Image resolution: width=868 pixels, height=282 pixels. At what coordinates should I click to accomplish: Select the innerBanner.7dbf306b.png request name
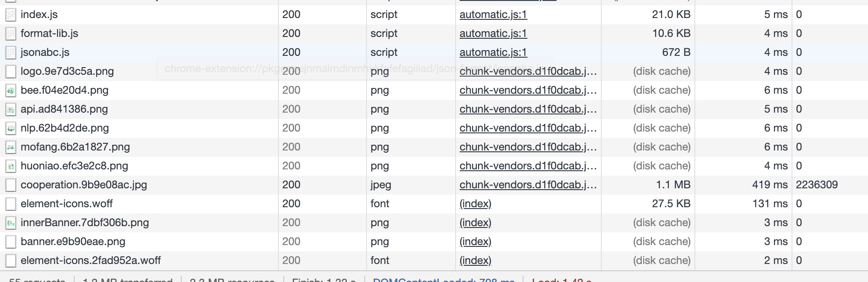point(85,223)
